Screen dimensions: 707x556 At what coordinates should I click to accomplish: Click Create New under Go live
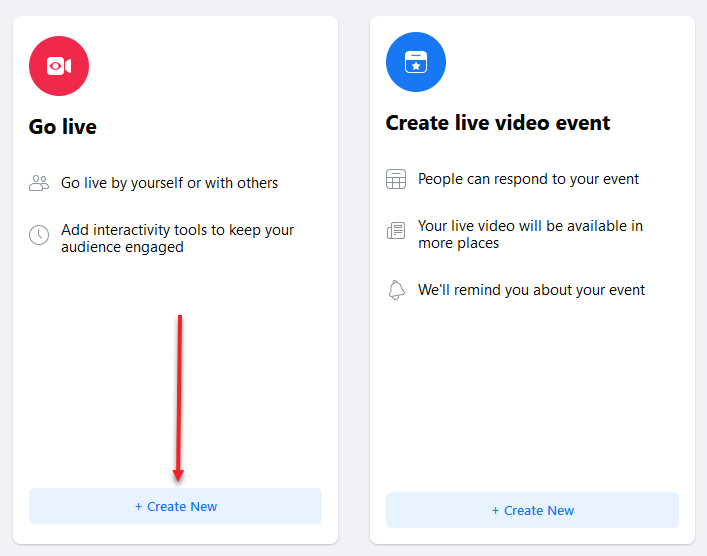coord(175,506)
